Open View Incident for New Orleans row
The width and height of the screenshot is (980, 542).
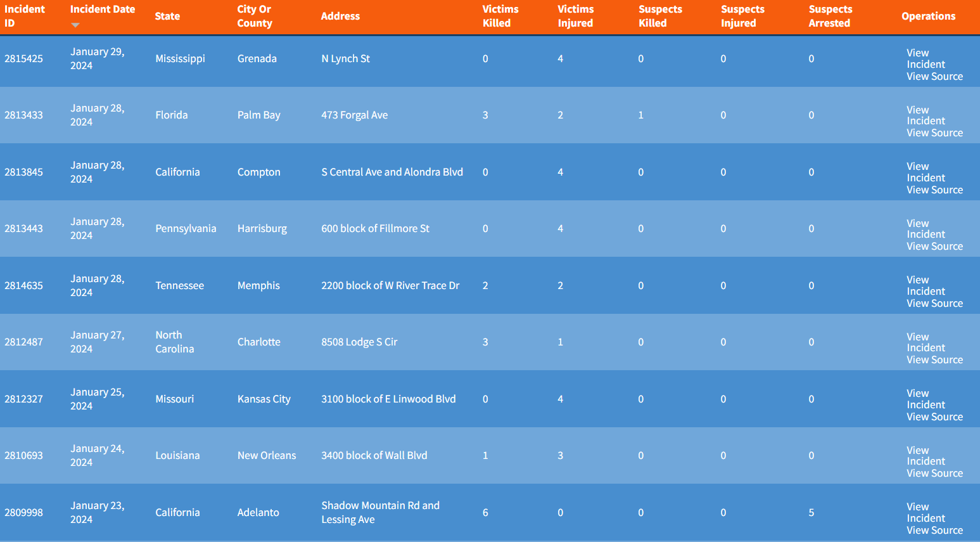[926, 456]
